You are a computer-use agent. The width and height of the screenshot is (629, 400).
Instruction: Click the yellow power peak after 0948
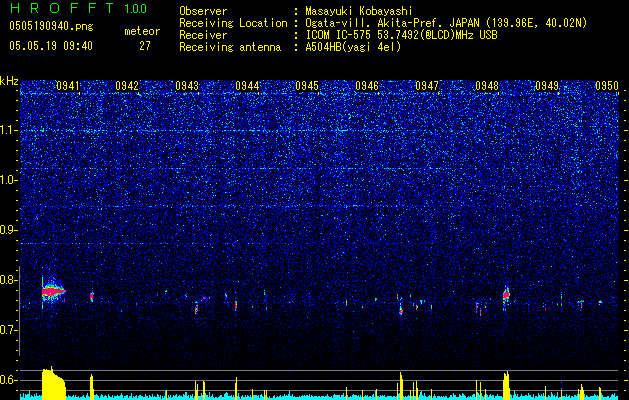(x=506, y=385)
